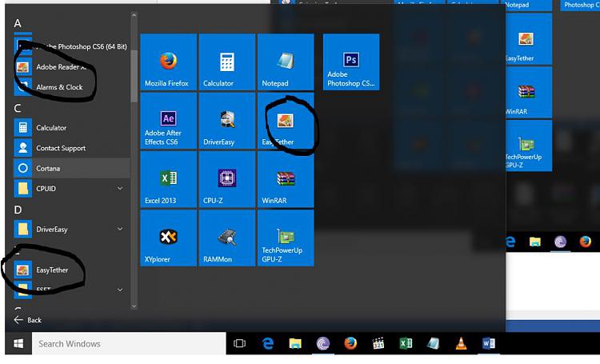
Task: Select Cortana in the app list
Action: coord(71,169)
